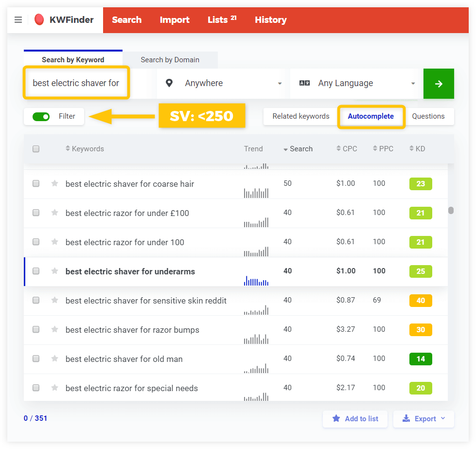Check 'best electric razor for special needs'
This screenshot has width=476, height=449.
tap(36, 388)
